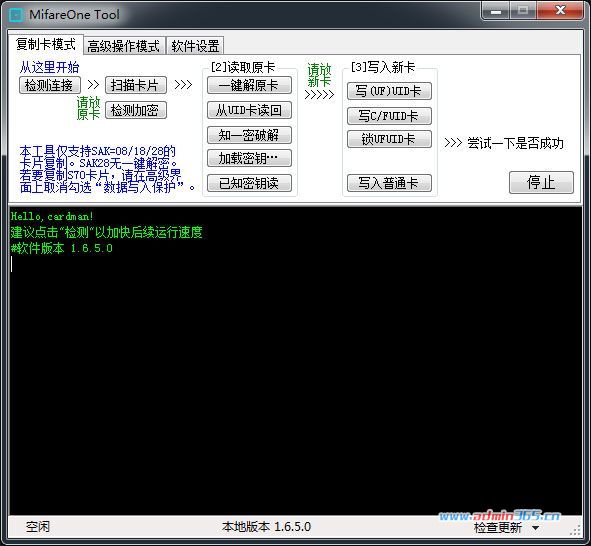Click the [2]读取原卡 group label
591x546 pixels.
[x=243, y=67]
